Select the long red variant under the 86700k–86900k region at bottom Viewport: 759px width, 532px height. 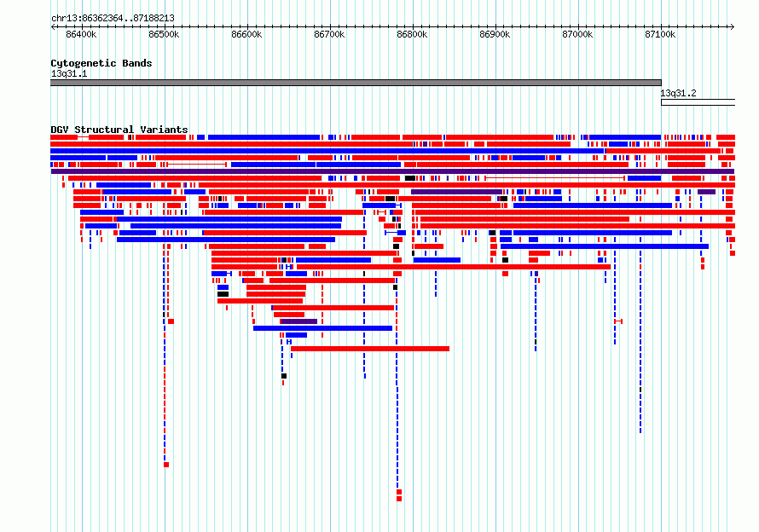coord(370,349)
